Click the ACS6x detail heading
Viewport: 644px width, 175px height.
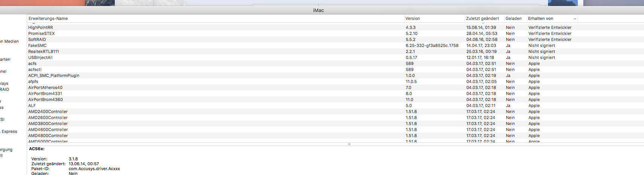pos(37,149)
